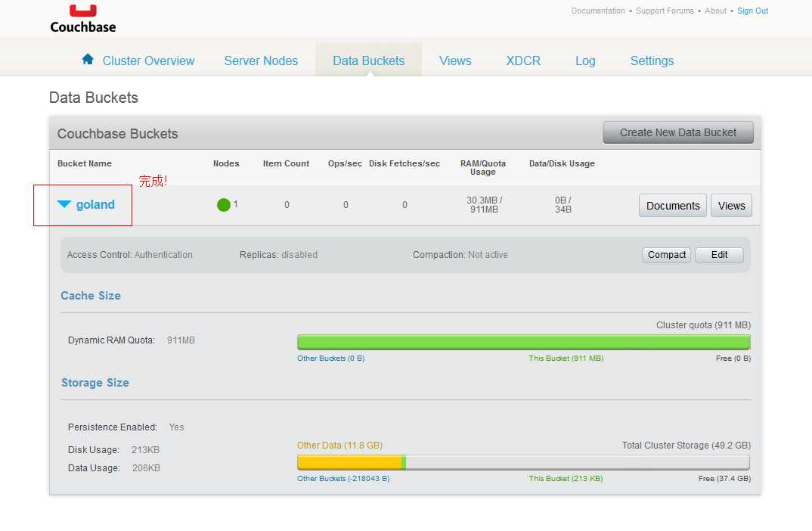This screenshot has height=531, width=812.
Task: Click the Other Data (11.8 GB) label
Action: pos(339,446)
